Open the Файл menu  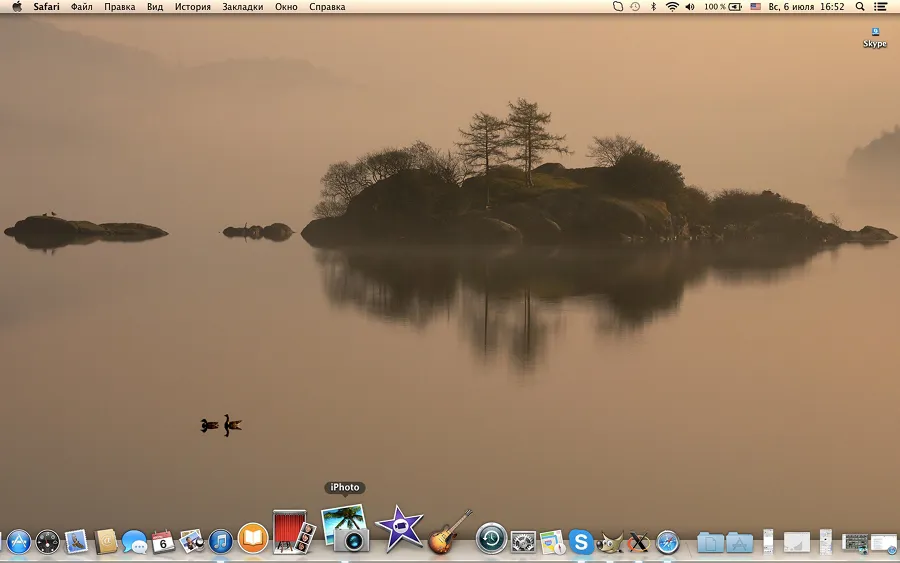(x=82, y=7)
